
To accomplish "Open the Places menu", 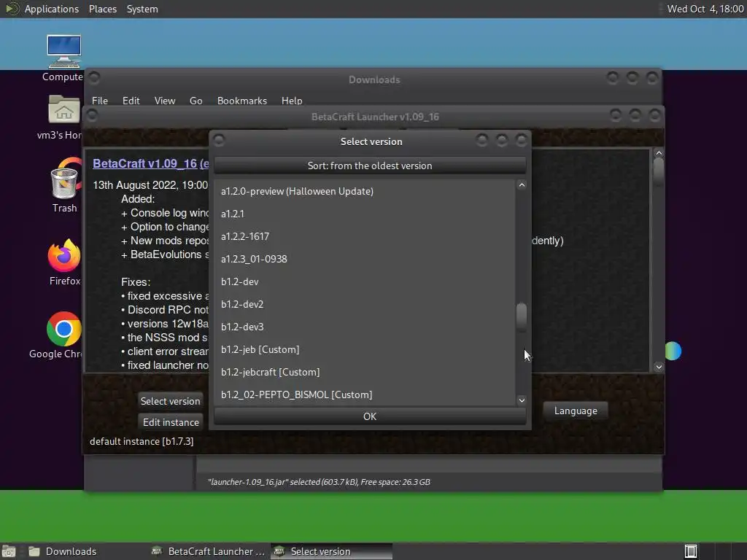I will coord(102,9).
